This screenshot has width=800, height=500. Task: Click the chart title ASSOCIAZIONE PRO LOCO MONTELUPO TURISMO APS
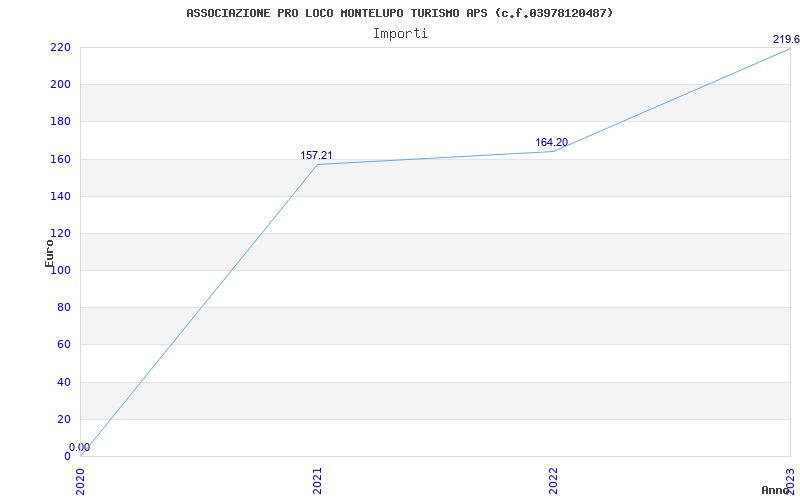click(399, 13)
